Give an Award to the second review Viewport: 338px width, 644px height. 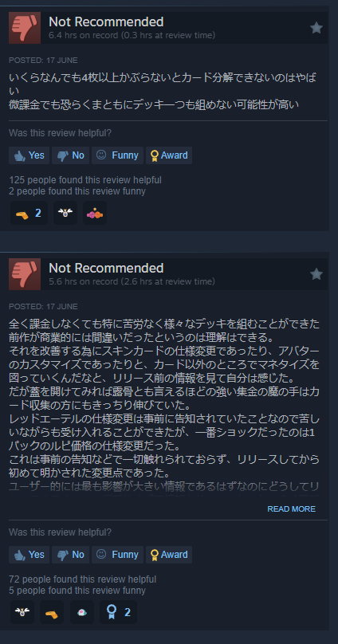[x=169, y=555]
